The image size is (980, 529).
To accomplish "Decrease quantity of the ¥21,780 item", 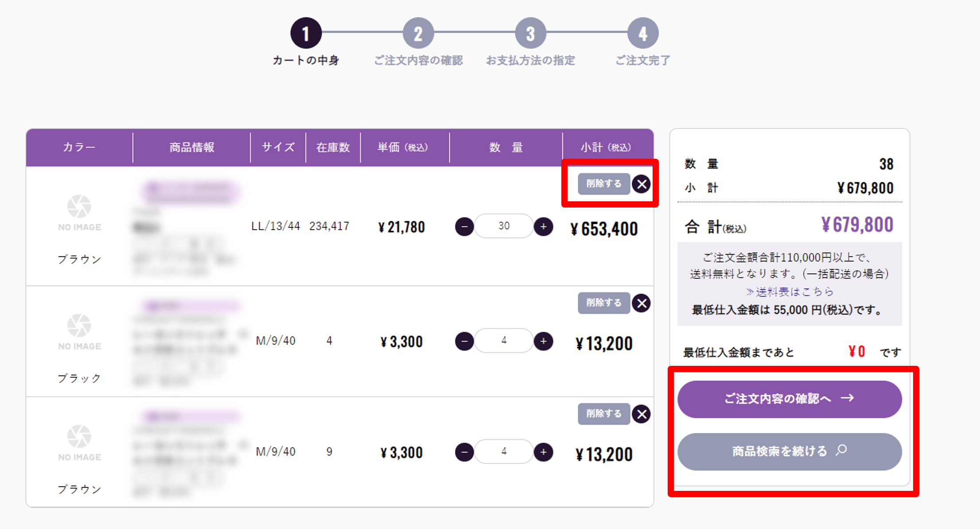I will [x=464, y=227].
